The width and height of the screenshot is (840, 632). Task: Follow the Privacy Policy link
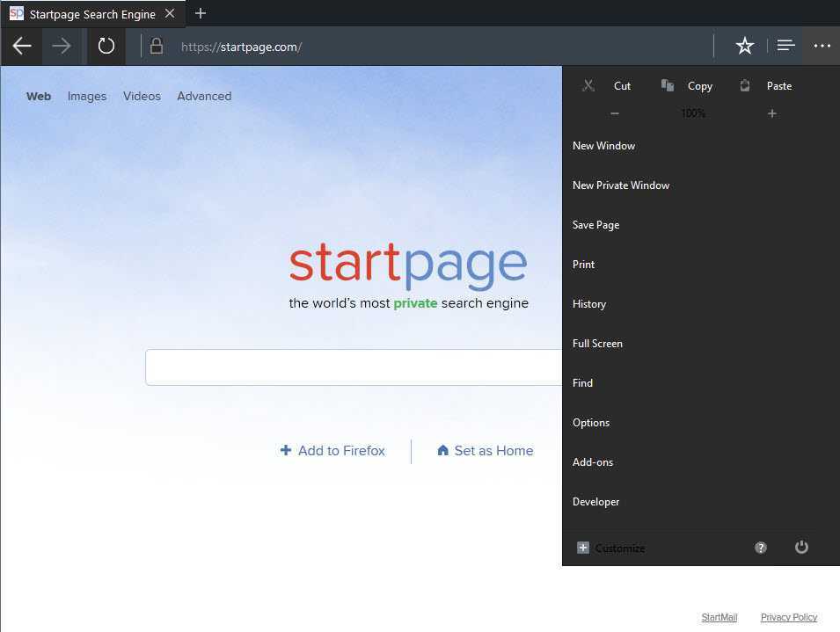coord(789,617)
